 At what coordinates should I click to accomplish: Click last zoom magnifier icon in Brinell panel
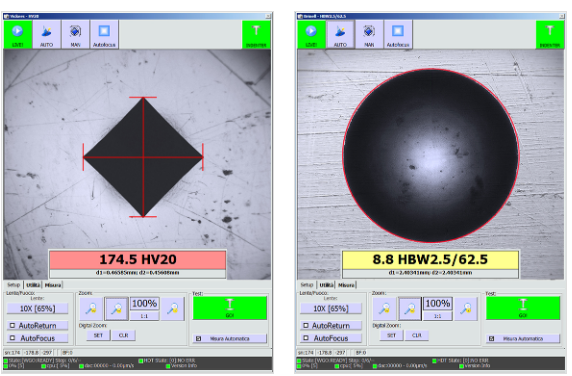(466, 309)
